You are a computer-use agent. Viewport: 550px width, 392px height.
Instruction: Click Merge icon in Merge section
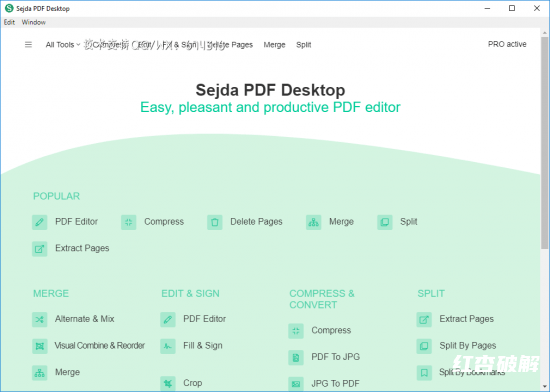[40, 372]
